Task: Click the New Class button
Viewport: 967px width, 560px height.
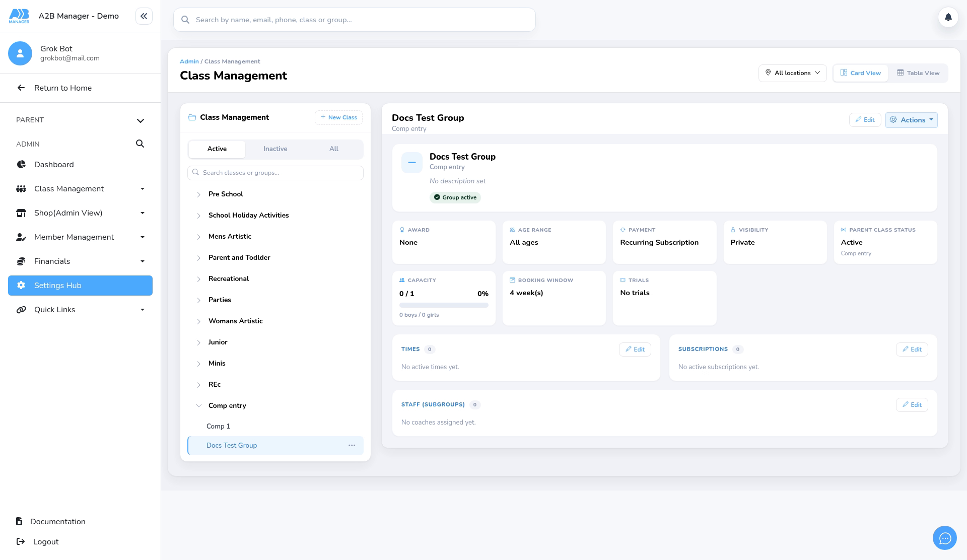Action: pyautogui.click(x=338, y=117)
